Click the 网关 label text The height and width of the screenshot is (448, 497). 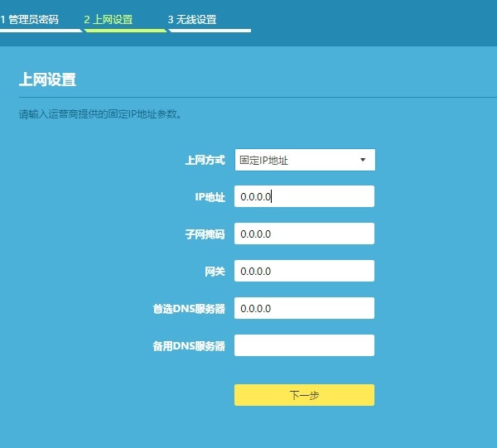click(x=214, y=272)
